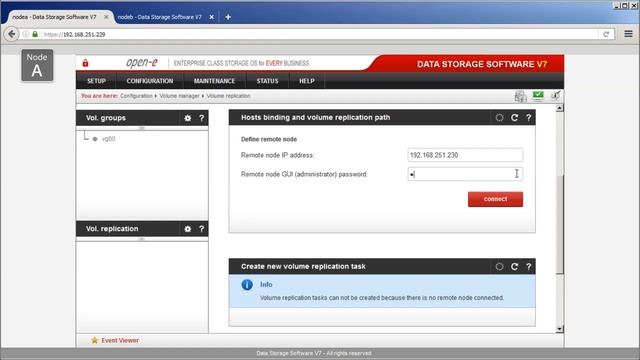This screenshot has width=640, height=360.
Task: Click the Vol. groups panel title
Action: (x=106, y=118)
